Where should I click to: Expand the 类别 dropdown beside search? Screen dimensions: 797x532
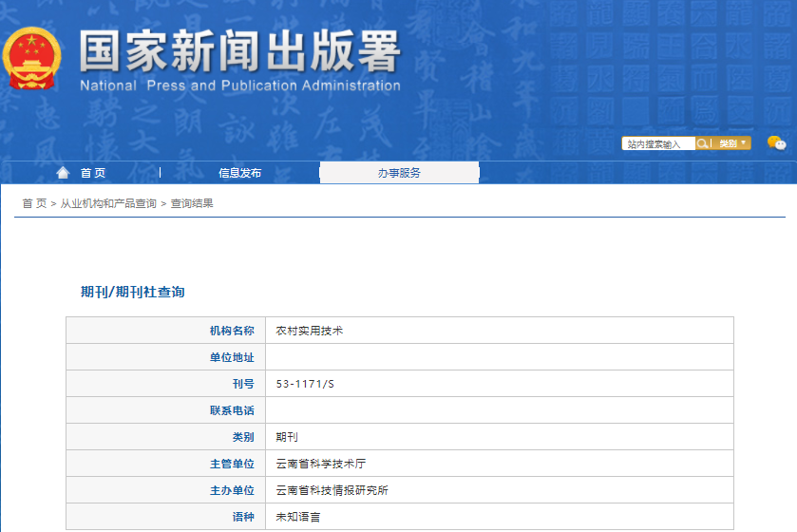(x=732, y=143)
